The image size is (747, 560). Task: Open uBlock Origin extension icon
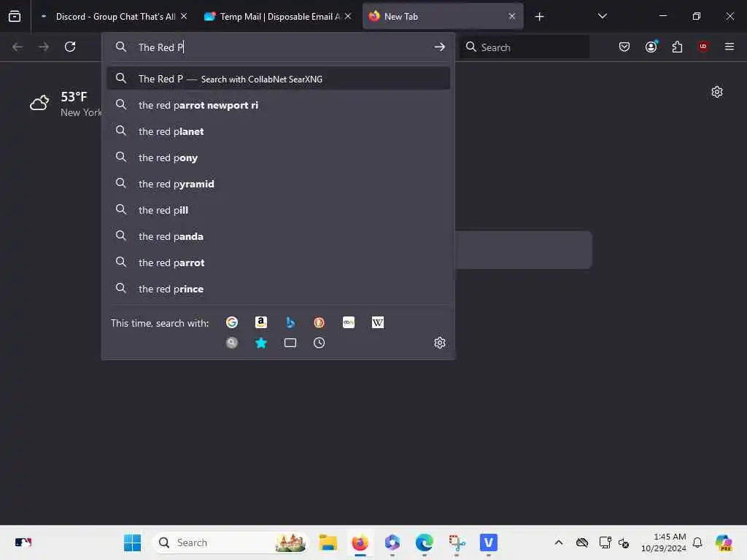703,47
